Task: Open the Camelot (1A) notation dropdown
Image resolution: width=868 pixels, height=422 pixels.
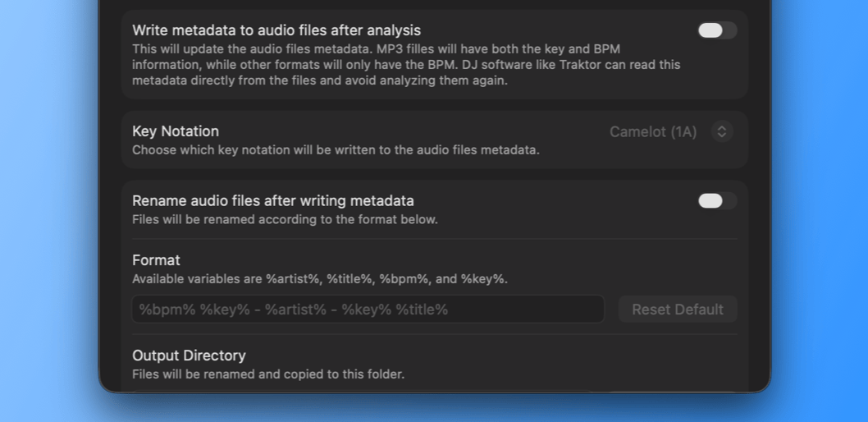Action: [x=653, y=131]
